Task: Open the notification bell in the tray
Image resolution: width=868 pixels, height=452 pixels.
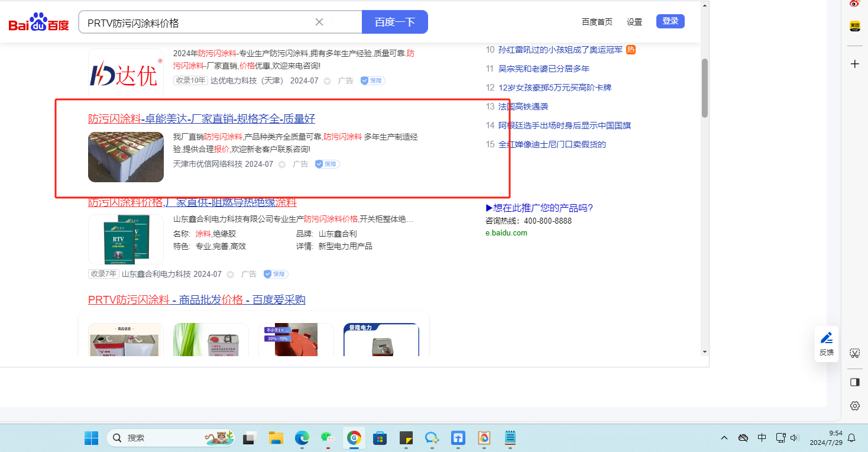Action: 852,438
